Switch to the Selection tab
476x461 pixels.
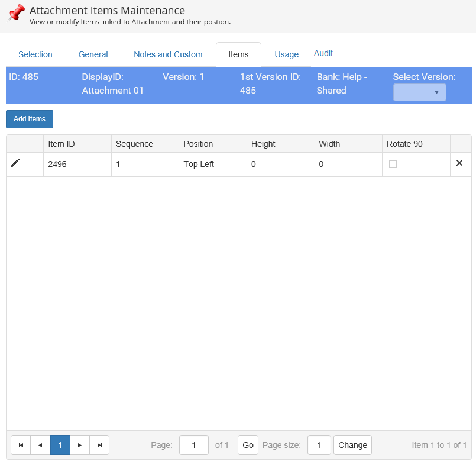[35, 54]
